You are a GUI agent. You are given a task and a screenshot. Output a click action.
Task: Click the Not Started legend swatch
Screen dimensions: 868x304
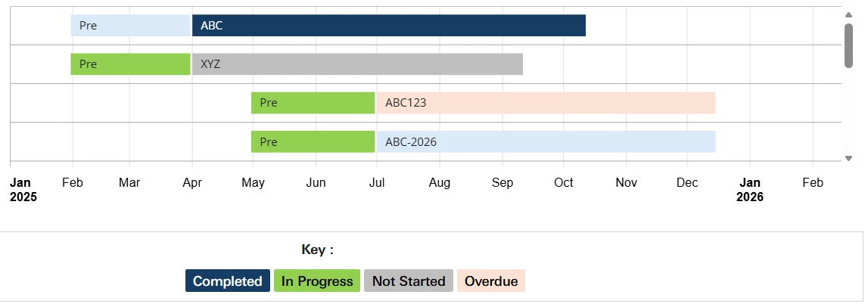tap(409, 281)
